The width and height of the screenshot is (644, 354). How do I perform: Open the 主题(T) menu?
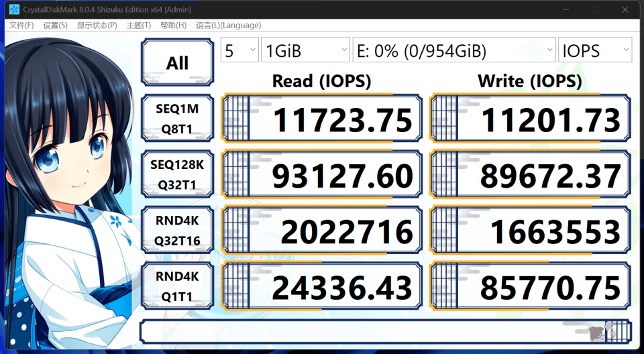coord(139,25)
